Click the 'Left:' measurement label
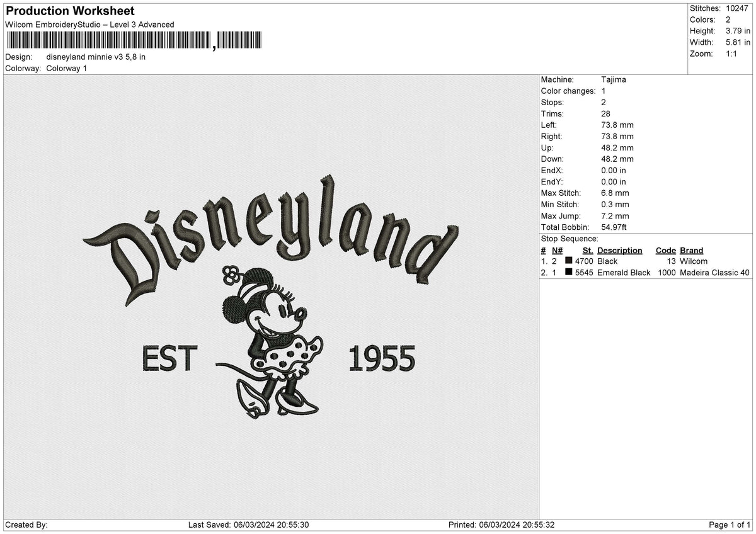Viewport: 756px width, 534px height. pos(549,125)
